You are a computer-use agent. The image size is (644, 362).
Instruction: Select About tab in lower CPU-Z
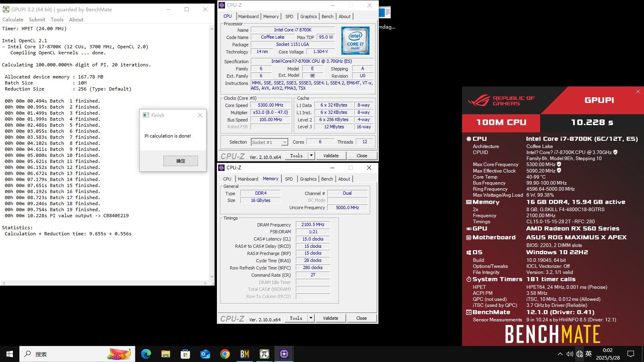[x=344, y=179]
